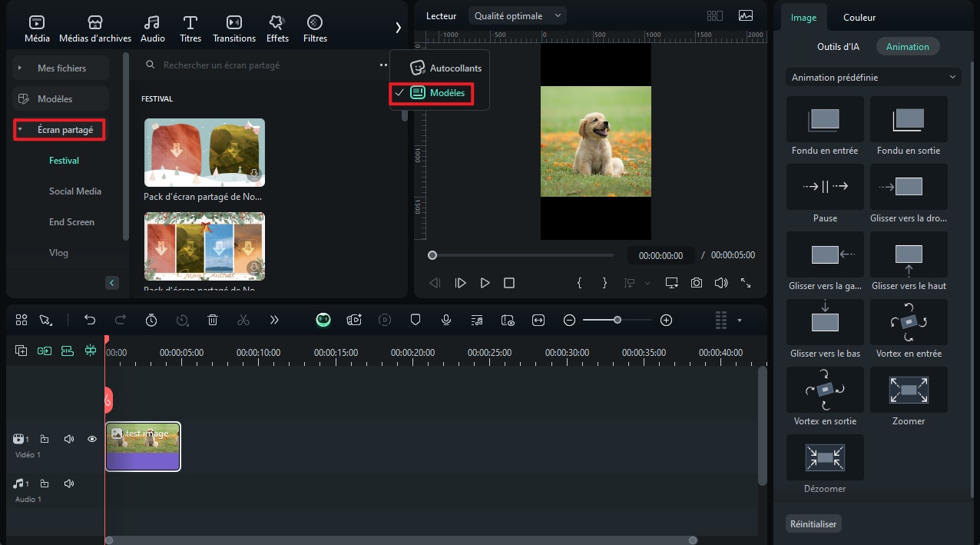Step forward one frame in player

[460, 283]
